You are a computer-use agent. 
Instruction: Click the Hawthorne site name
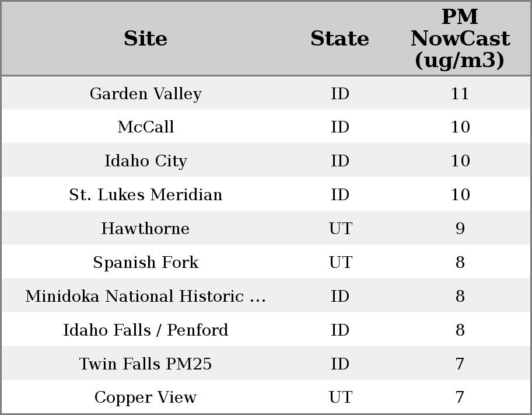pyautogui.click(x=145, y=229)
